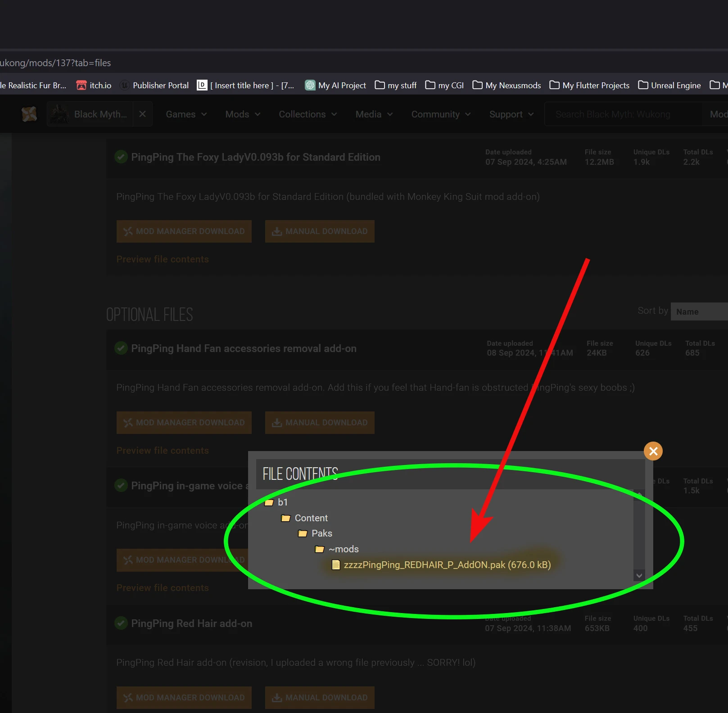
Task: Preview file contents of in-game voice add-on
Action: click(x=163, y=588)
